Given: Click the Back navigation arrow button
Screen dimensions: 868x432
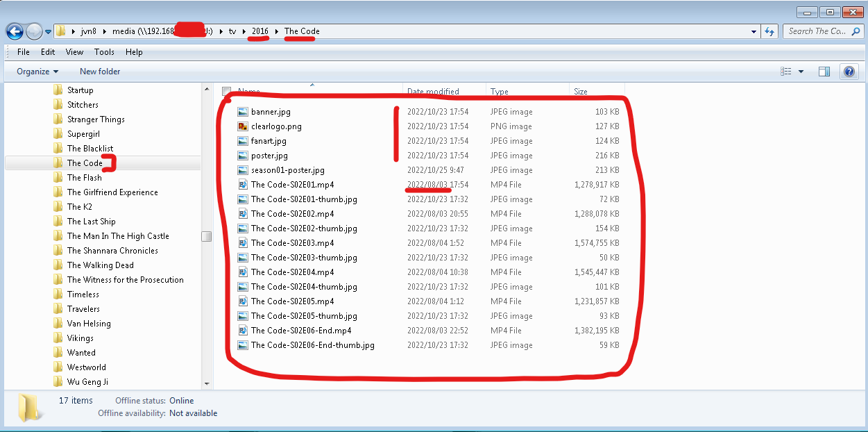Looking at the screenshot, I should [15, 31].
